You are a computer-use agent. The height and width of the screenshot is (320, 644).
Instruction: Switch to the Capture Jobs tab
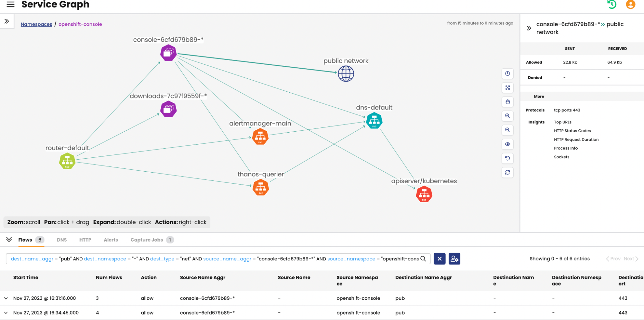[x=152, y=240]
